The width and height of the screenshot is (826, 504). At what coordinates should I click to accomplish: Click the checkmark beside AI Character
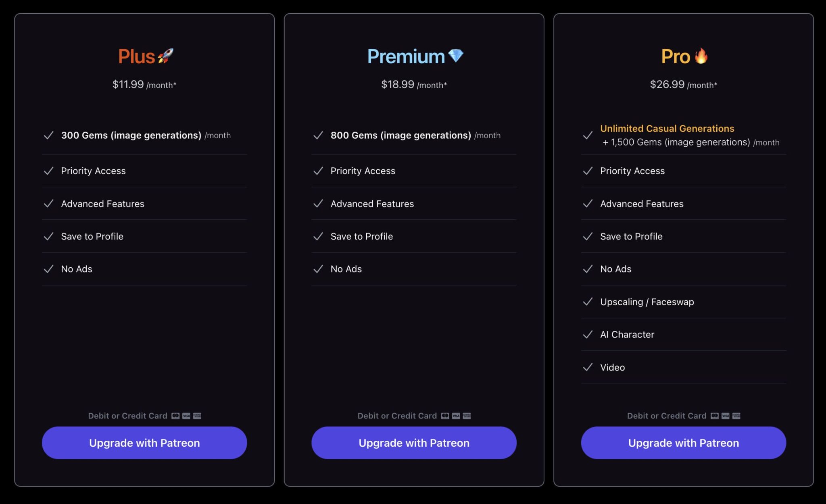(588, 334)
